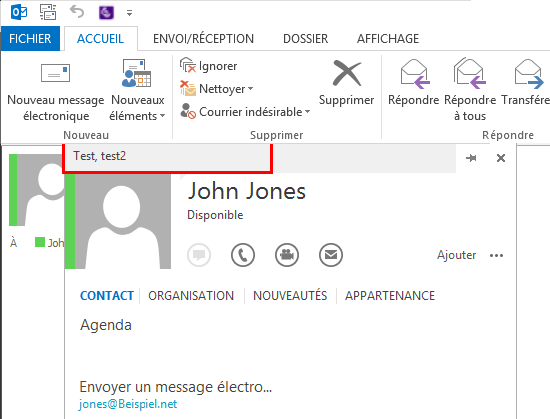Viewport: 550px width, 419px height.
Task: Open the Nettoyer dropdown menu
Action: pos(250,89)
